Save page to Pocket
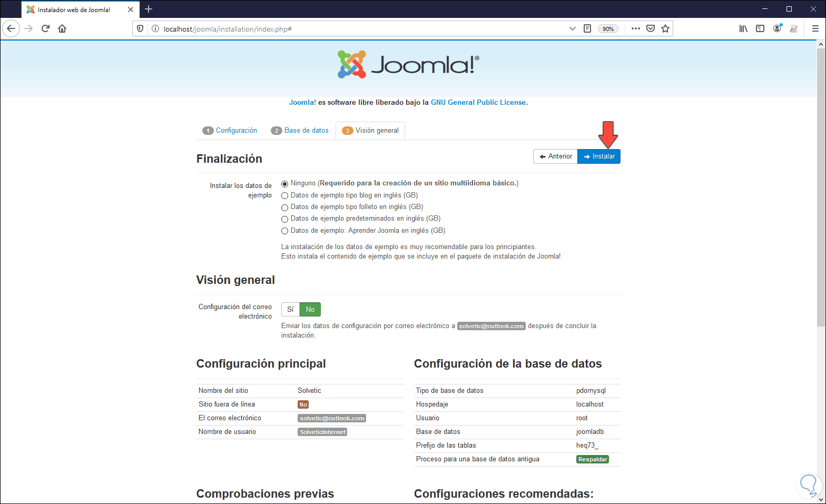Viewport: 826px width, 504px height. click(651, 28)
